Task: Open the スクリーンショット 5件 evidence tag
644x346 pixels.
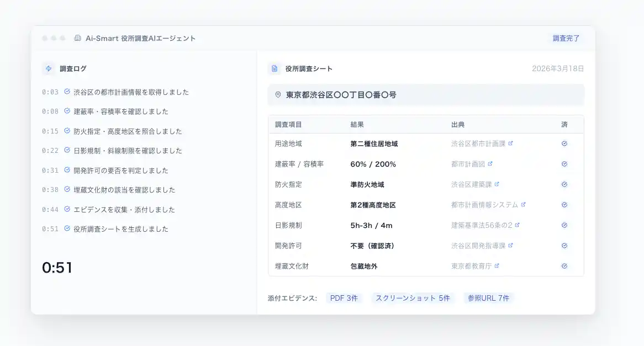Action: 413,298
